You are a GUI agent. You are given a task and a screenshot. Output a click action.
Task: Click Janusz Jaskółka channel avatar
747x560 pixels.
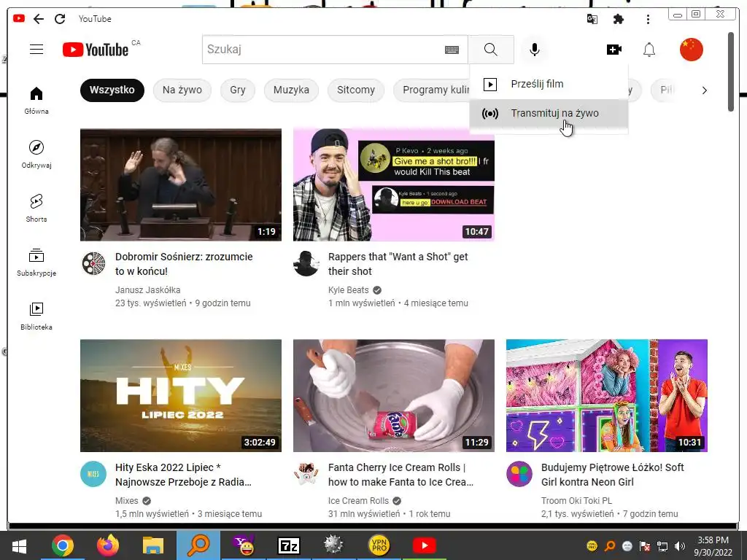pyautogui.click(x=93, y=263)
